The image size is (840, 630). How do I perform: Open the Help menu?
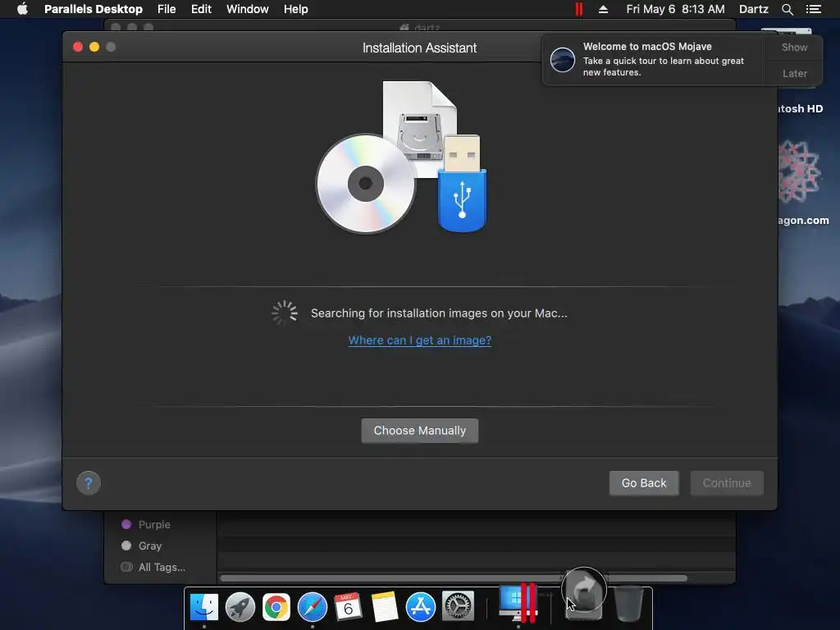pos(295,9)
